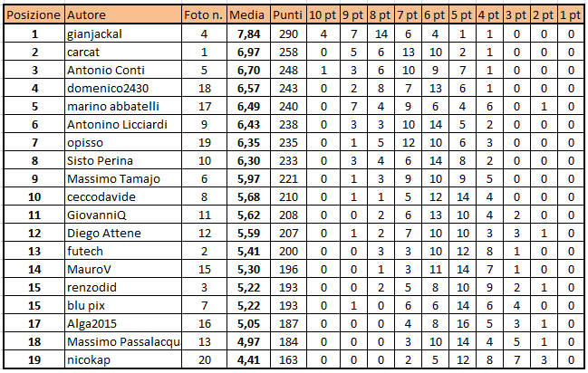Click the 290 points cell
Viewport: 588px width, 373px height.
288,34
